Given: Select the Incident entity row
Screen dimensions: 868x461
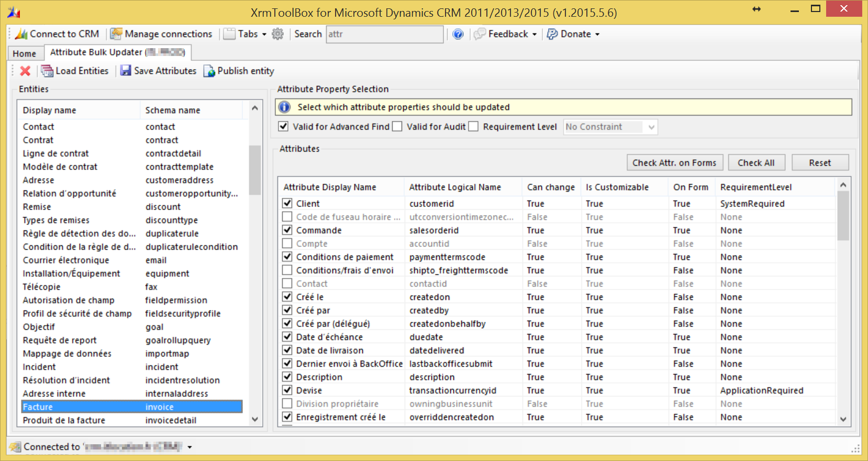Looking at the screenshot, I should coord(132,367).
